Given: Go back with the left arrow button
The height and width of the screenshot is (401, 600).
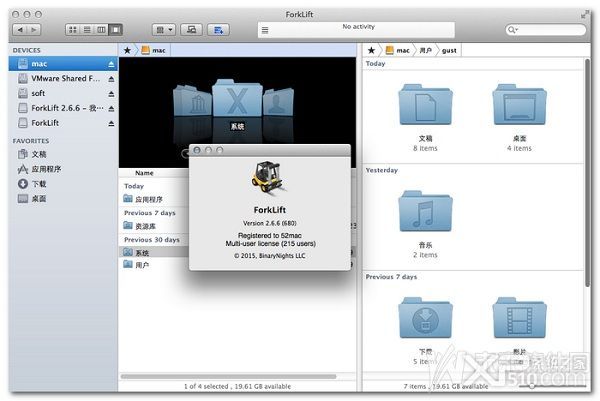Looking at the screenshot, I should pyautogui.click(x=20, y=29).
